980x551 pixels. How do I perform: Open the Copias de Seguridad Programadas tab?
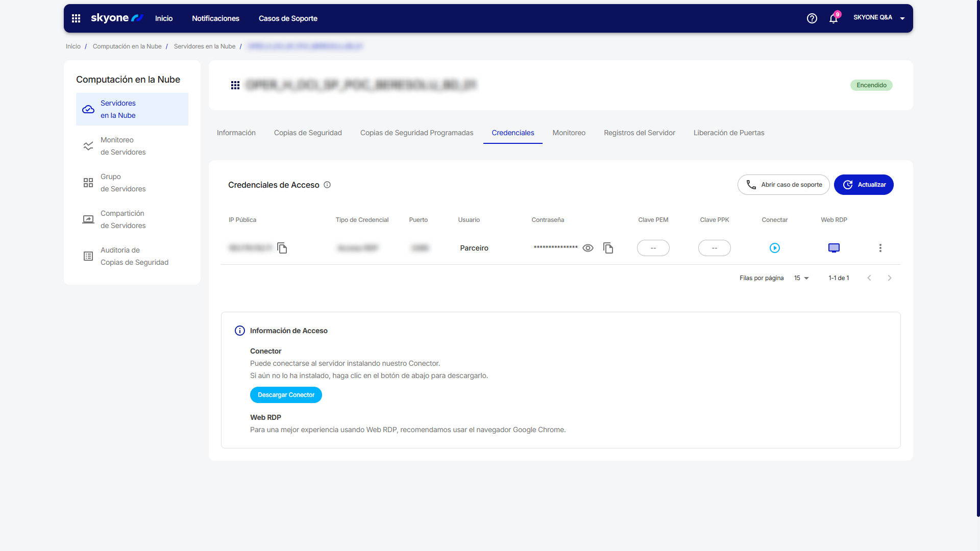coord(416,133)
